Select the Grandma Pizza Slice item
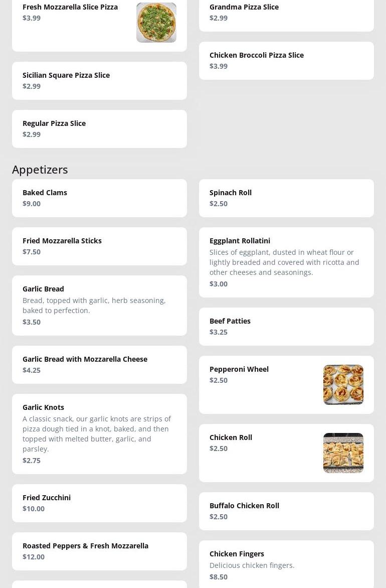This screenshot has height=588, width=386. pyautogui.click(x=286, y=13)
